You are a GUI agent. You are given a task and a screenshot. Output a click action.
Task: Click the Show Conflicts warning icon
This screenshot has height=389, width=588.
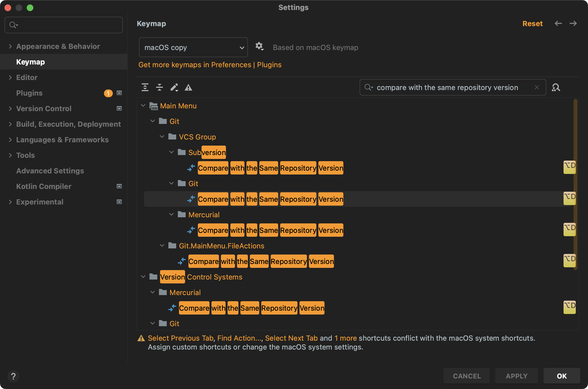[x=188, y=88]
